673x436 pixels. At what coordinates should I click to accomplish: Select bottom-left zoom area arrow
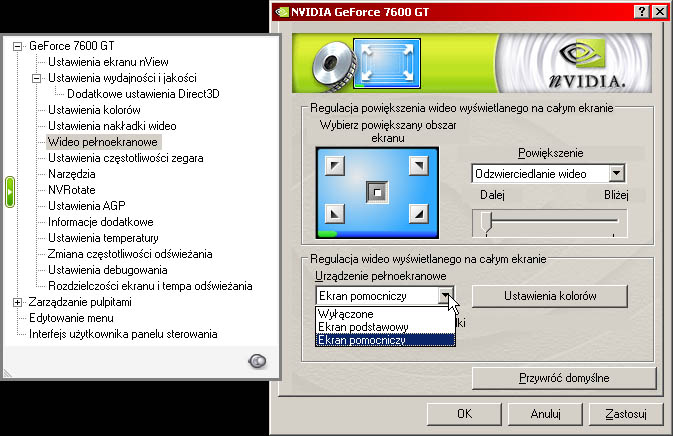335,213
